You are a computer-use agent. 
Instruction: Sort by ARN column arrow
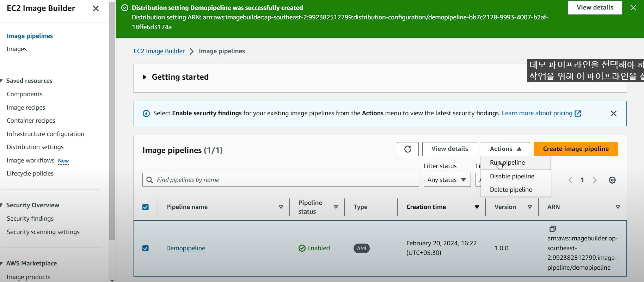(618, 207)
